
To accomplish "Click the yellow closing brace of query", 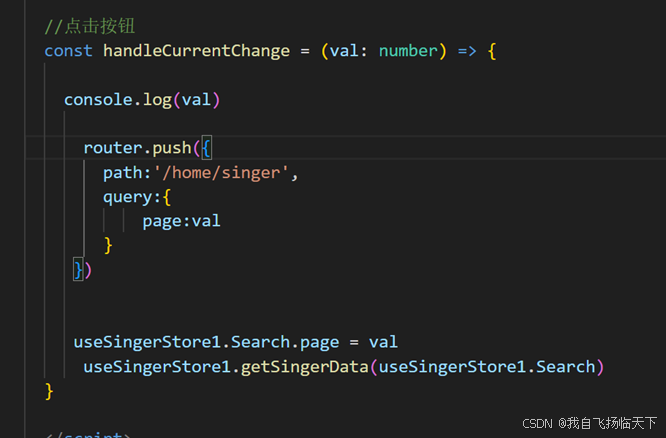I will click(x=108, y=246).
